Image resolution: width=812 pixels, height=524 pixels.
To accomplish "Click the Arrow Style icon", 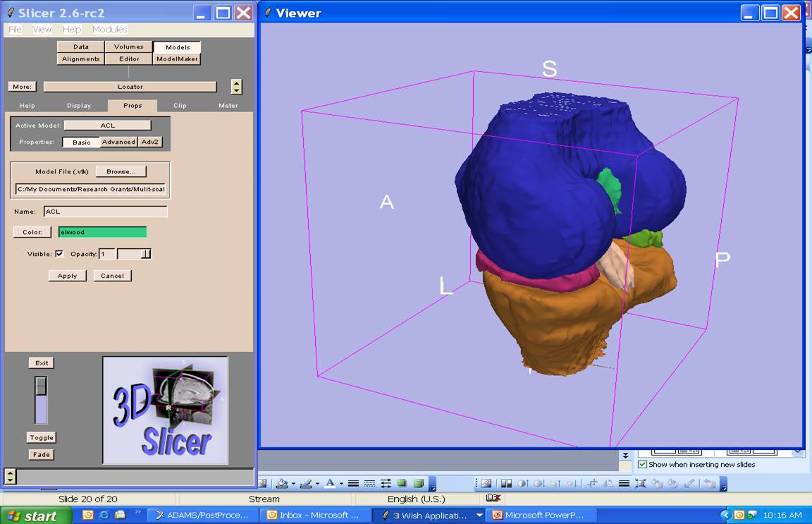I will coord(386,484).
